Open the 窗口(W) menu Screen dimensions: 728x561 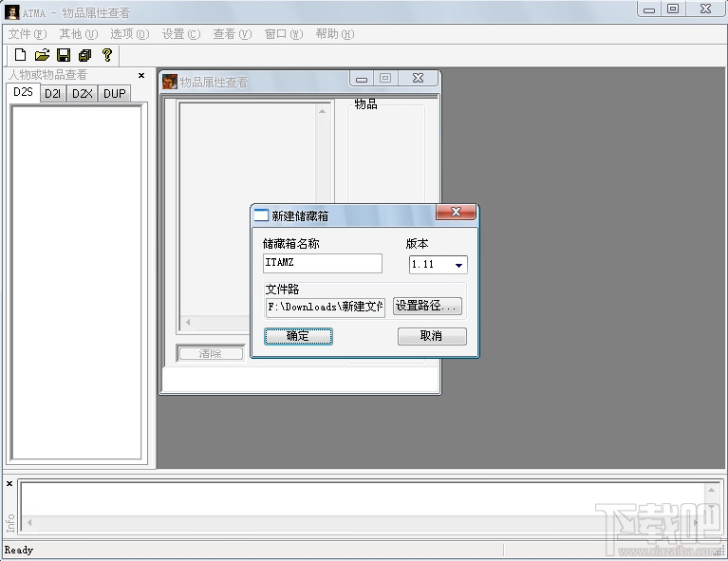pos(284,34)
